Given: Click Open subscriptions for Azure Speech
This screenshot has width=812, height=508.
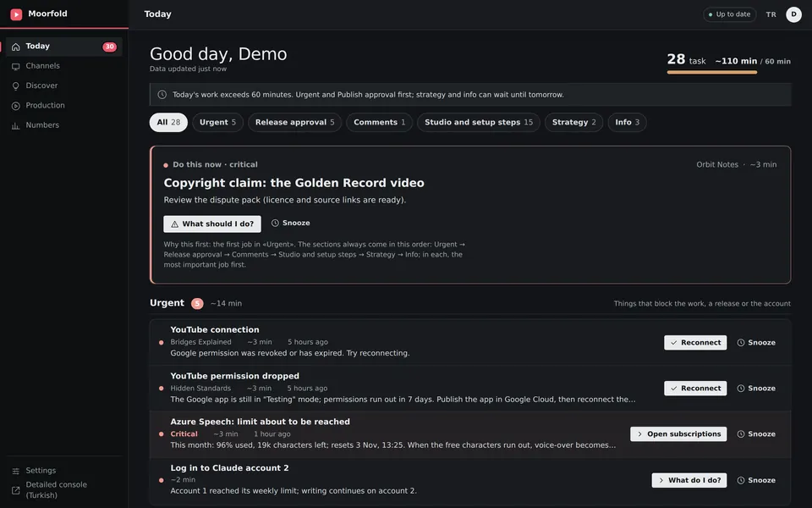Looking at the screenshot, I should 678,433.
